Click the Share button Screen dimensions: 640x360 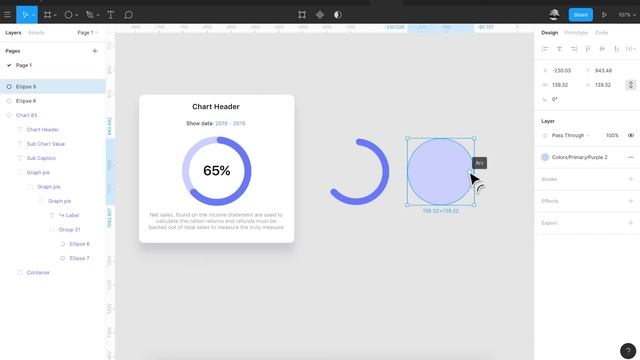click(x=580, y=15)
